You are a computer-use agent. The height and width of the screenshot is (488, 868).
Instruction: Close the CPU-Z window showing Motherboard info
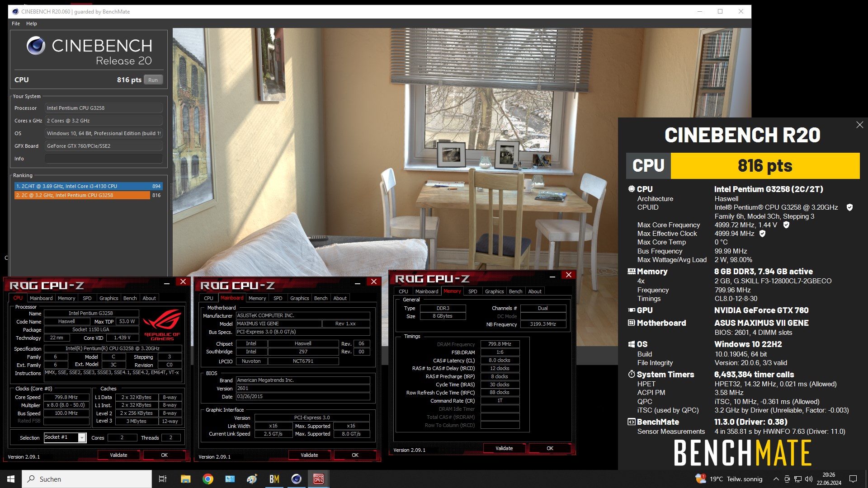[373, 282]
